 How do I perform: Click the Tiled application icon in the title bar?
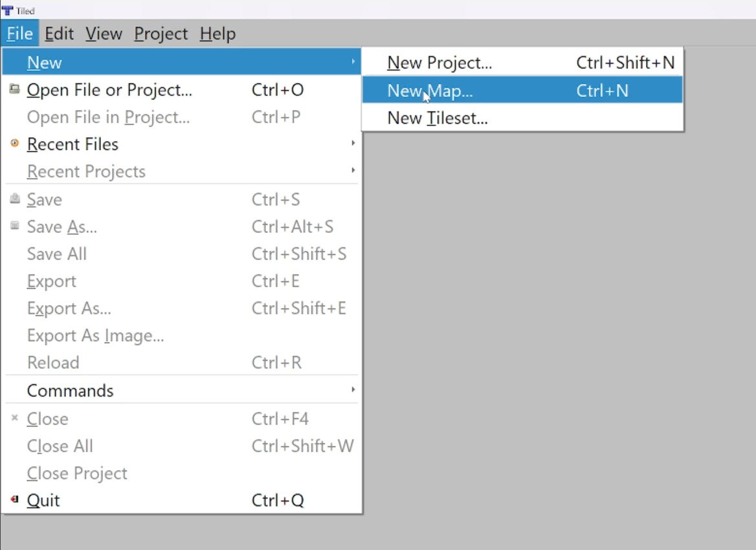(x=6, y=10)
